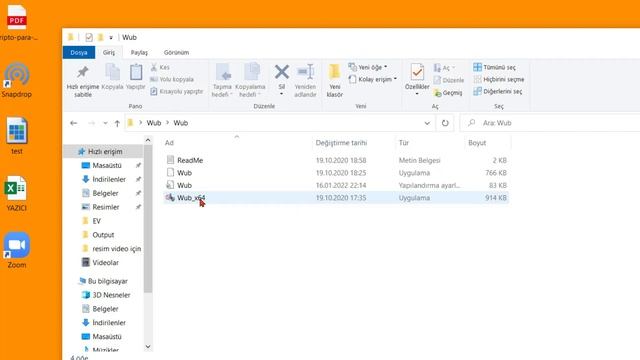Click the Kes scissors button

160,67
